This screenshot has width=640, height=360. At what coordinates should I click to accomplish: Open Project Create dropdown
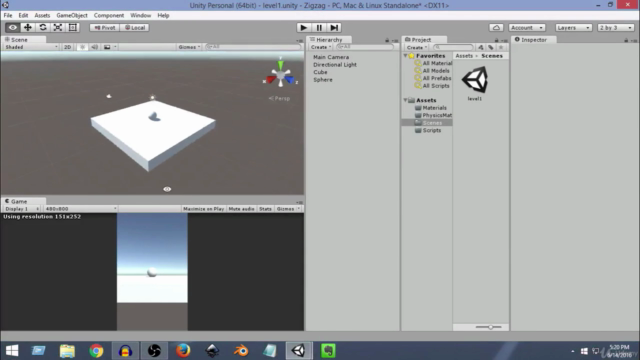click(x=417, y=47)
